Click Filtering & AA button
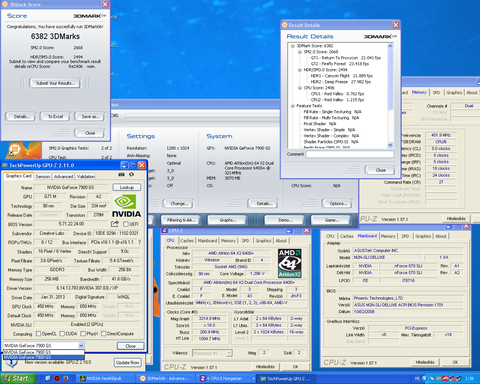The height and width of the screenshot is (384, 480). (x=181, y=220)
